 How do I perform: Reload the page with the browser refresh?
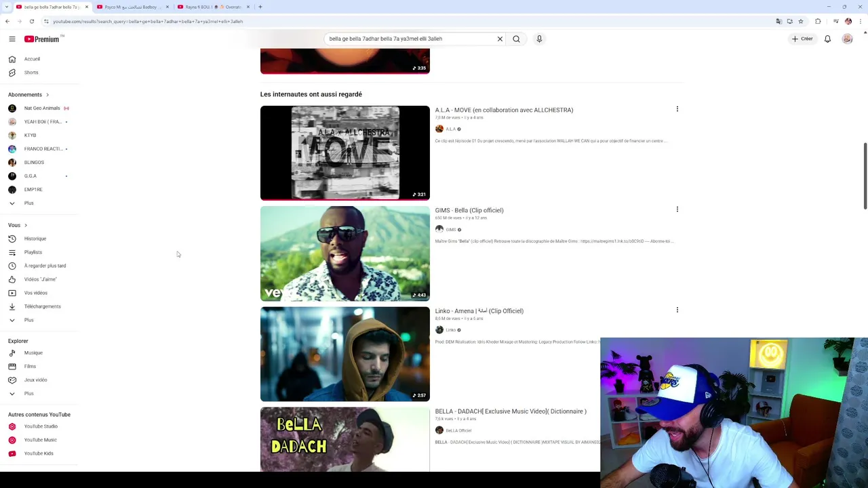click(31, 22)
